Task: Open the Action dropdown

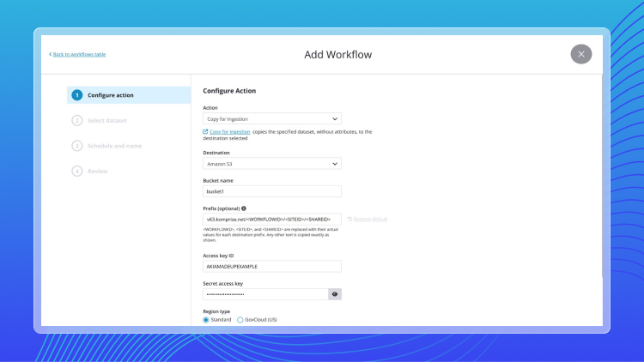Action: 272,118
